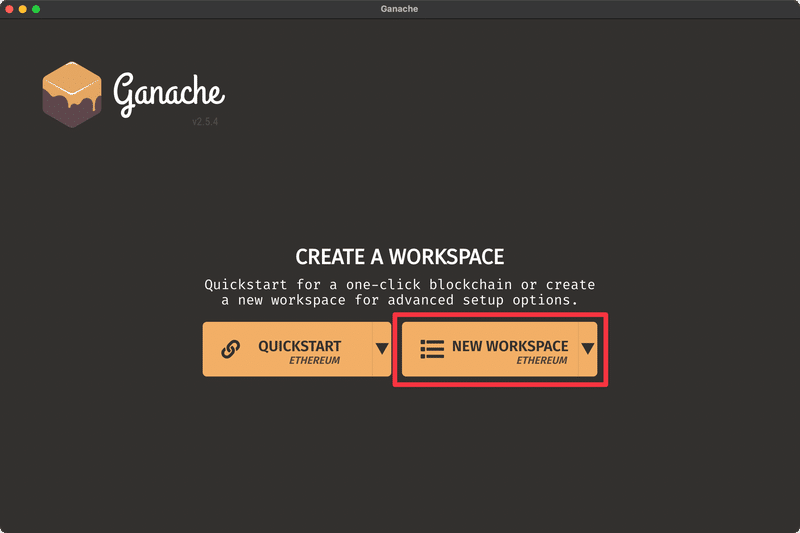Click the CREATE A WORKSPACE heading
The width and height of the screenshot is (800, 533).
coord(399,257)
